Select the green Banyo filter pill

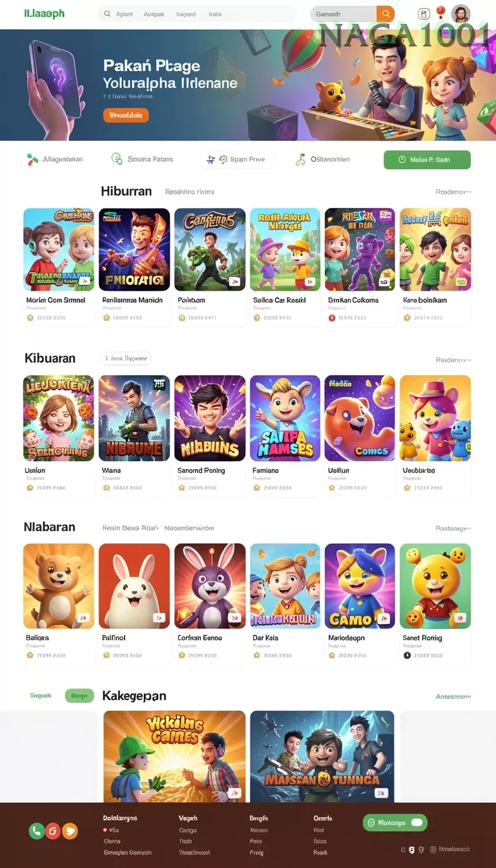(79, 696)
